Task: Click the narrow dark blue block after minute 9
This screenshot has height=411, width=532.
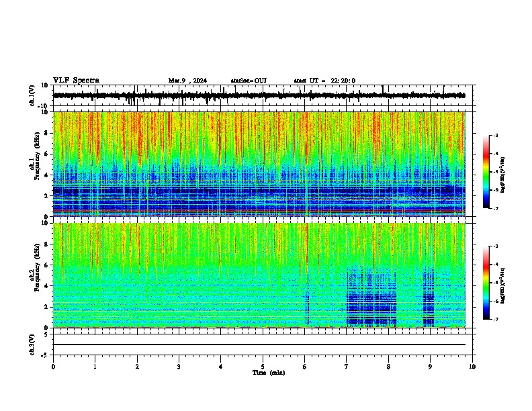Action: (x=429, y=297)
